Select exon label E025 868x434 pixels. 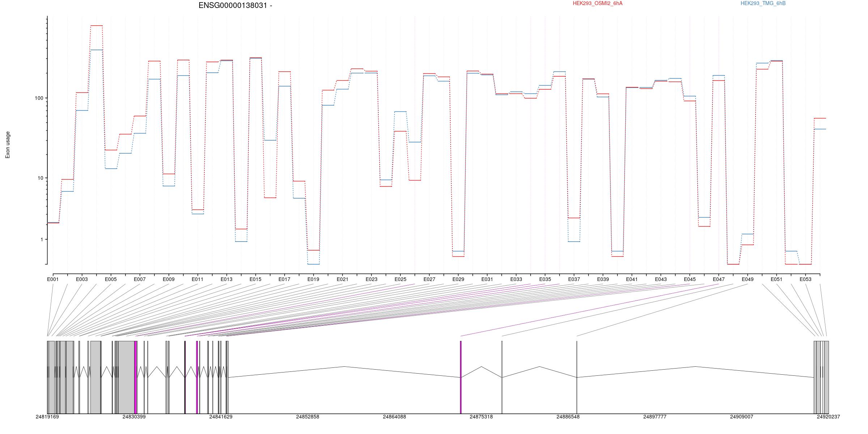click(x=400, y=279)
